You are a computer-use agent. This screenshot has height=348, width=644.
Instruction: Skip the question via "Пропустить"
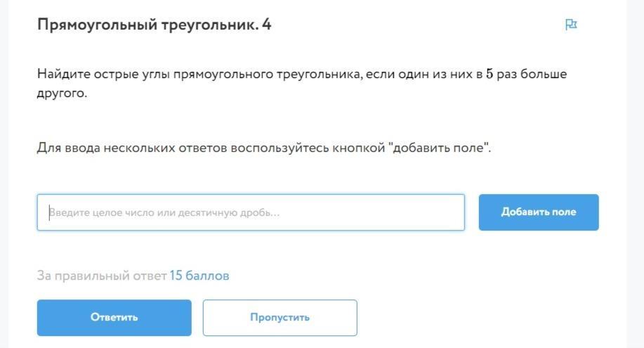280,317
